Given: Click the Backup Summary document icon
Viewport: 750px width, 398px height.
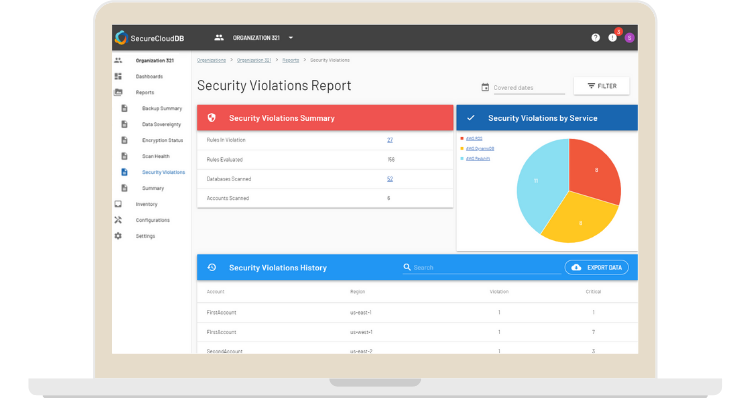Looking at the screenshot, I should pyautogui.click(x=124, y=108).
